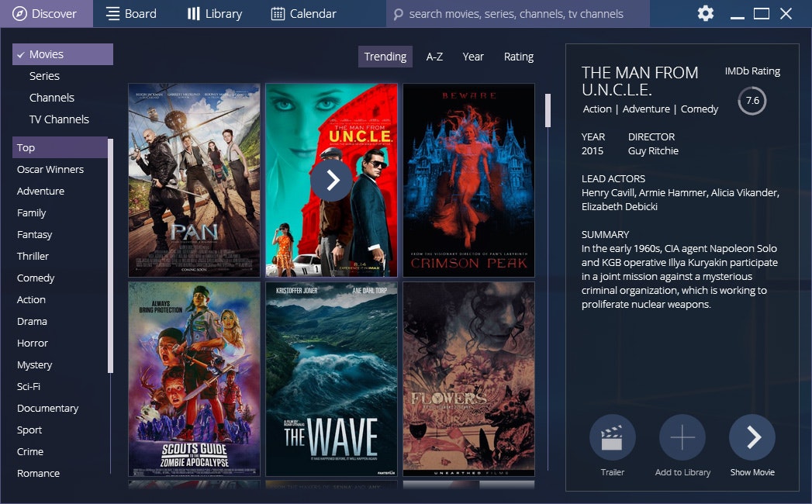Filter by Comedy genre in sidebar

pos(35,278)
